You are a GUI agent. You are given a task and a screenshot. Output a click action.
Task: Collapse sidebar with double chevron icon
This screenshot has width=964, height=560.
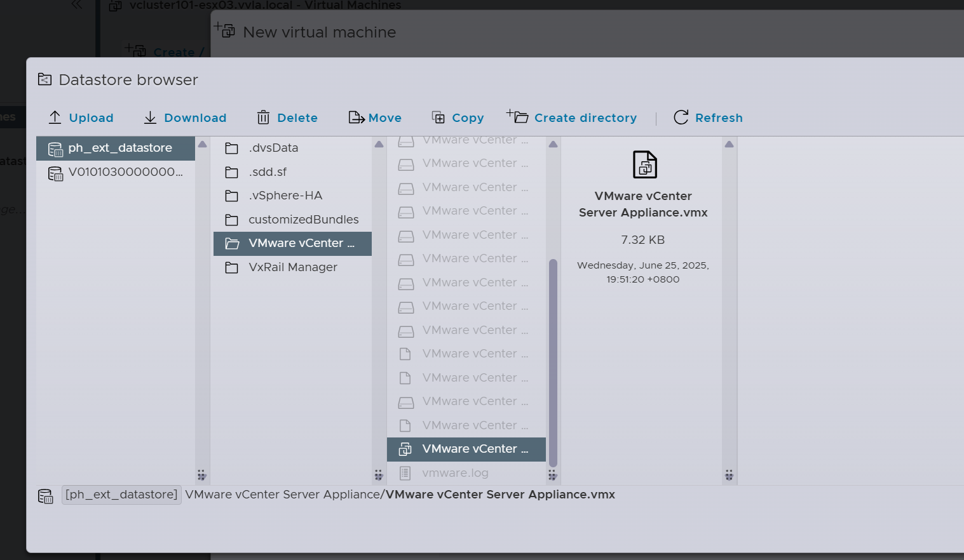pyautogui.click(x=77, y=5)
